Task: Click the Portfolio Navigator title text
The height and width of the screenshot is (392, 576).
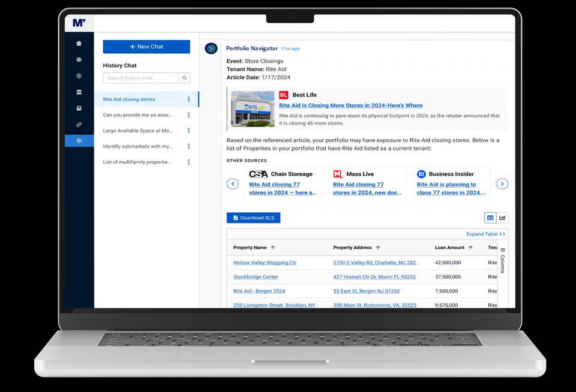Action: pos(251,48)
